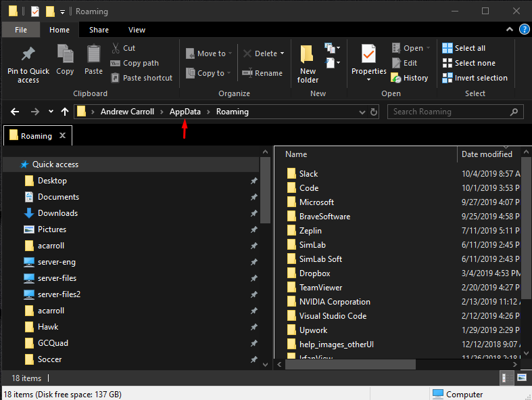Switch to the View ribbon tab

[x=137, y=30]
